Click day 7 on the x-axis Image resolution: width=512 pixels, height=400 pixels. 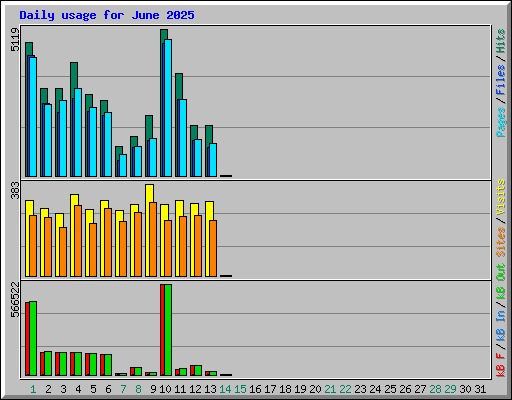tap(123, 389)
